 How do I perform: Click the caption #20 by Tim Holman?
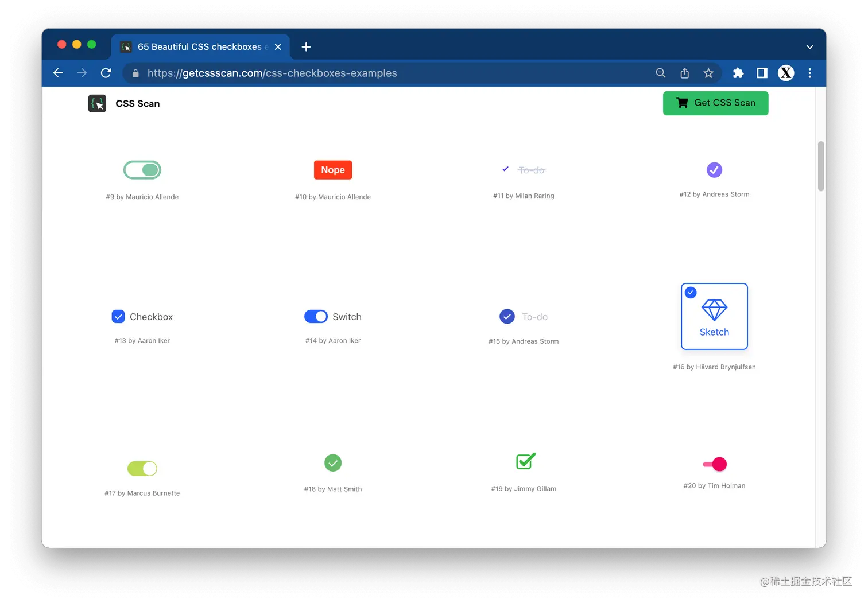click(714, 486)
